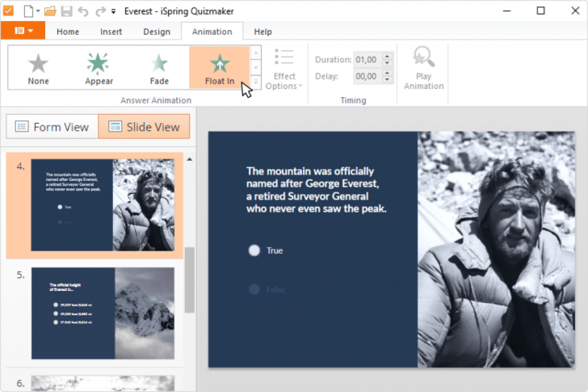Image resolution: width=588 pixels, height=392 pixels.
Task: Click the Redo arrow icon
Action: click(100, 11)
